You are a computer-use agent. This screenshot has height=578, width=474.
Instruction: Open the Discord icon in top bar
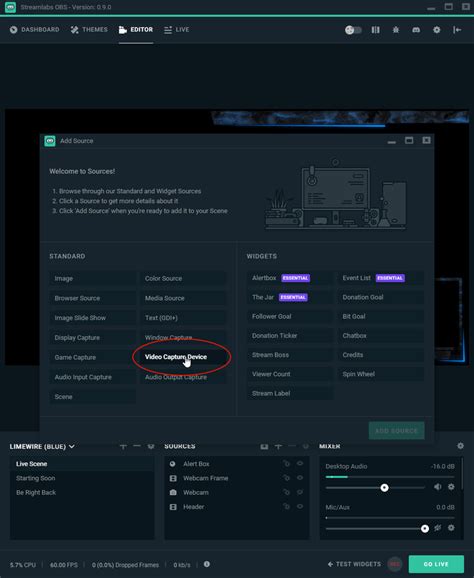coord(416,30)
